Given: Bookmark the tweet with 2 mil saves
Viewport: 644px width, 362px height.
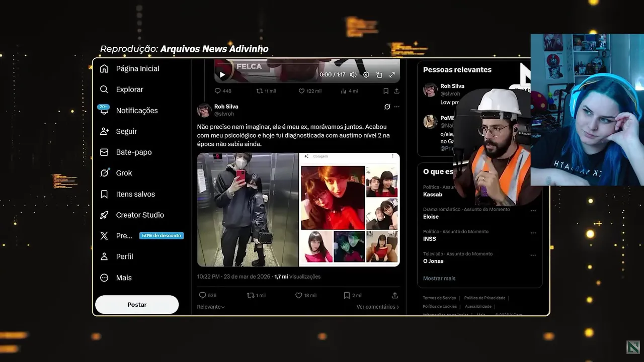Looking at the screenshot, I should (353, 296).
